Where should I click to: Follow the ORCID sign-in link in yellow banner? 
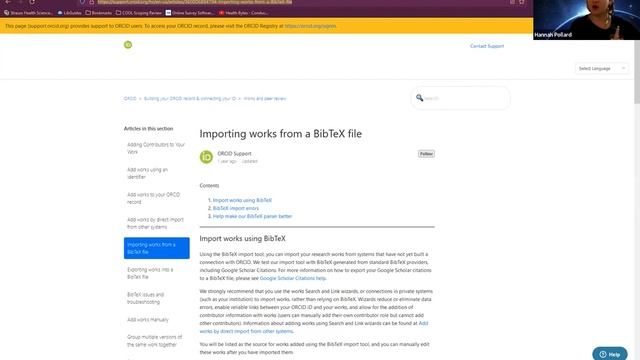click(310, 26)
